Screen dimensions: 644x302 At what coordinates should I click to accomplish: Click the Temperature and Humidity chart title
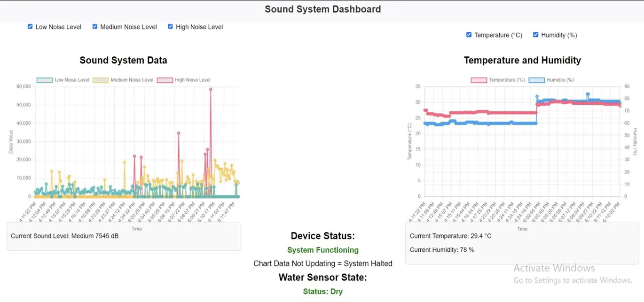click(x=522, y=60)
